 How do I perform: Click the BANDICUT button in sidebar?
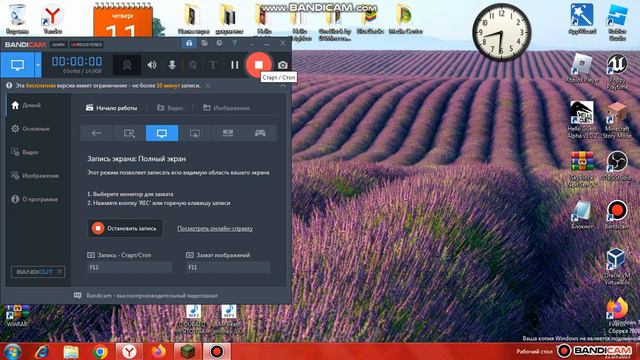click(x=38, y=272)
